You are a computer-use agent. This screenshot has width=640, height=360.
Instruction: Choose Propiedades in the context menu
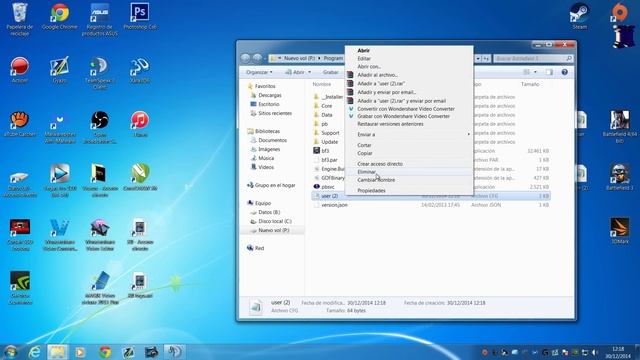(409, 191)
